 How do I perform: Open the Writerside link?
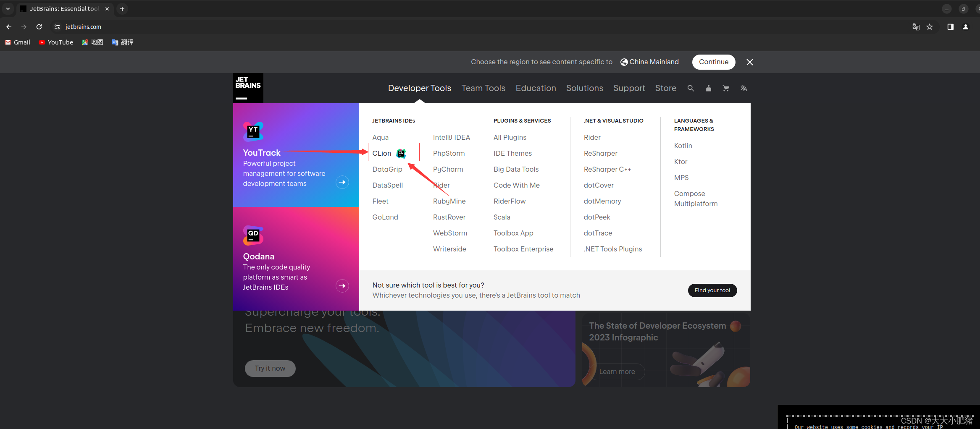(x=450, y=249)
